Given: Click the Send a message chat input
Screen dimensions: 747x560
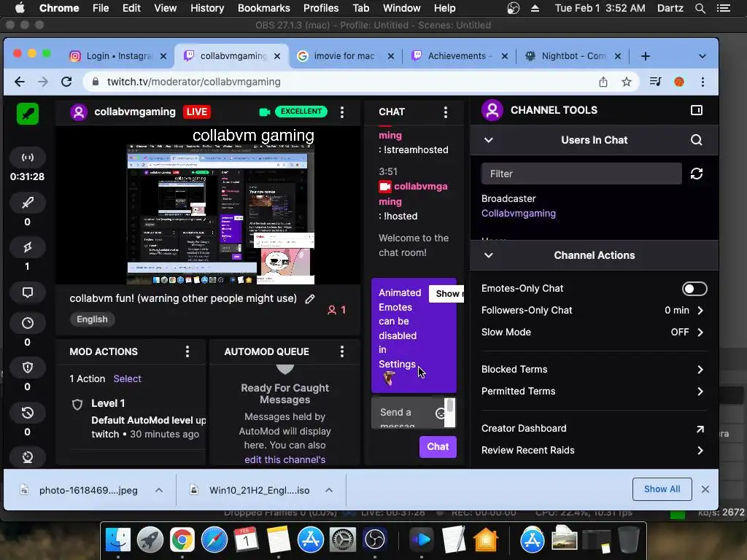Looking at the screenshot, I should coord(403,413).
